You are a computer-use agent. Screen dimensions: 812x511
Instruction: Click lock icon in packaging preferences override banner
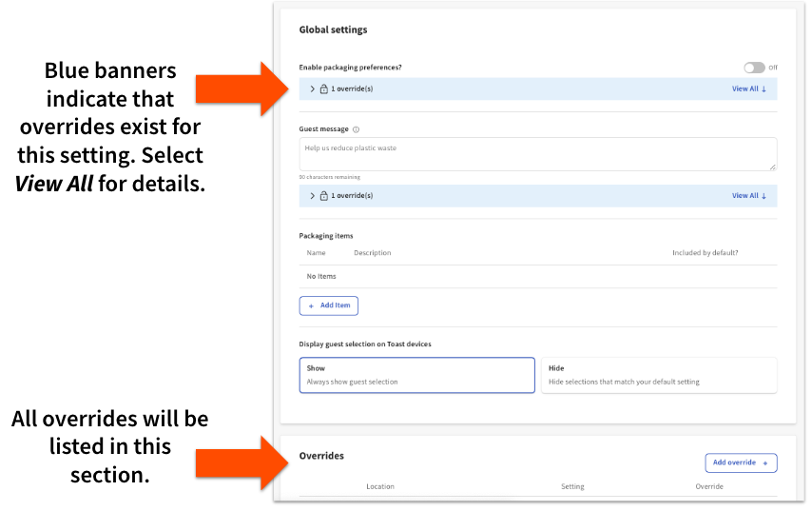click(x=323, y=88)
